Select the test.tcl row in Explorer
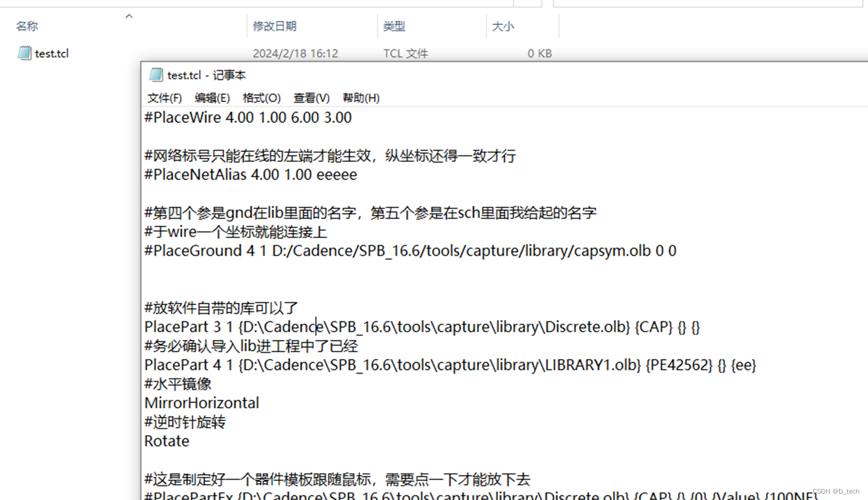The width and height of the screenshot is (868, 500). click(52, 53)
